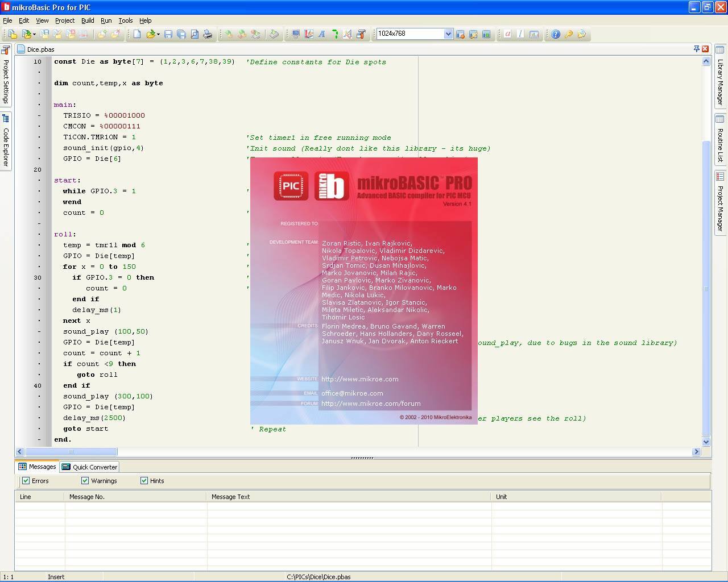Toggle the Errors checkbox
This screenshot has width=728, height=582.
pos(26,481)
